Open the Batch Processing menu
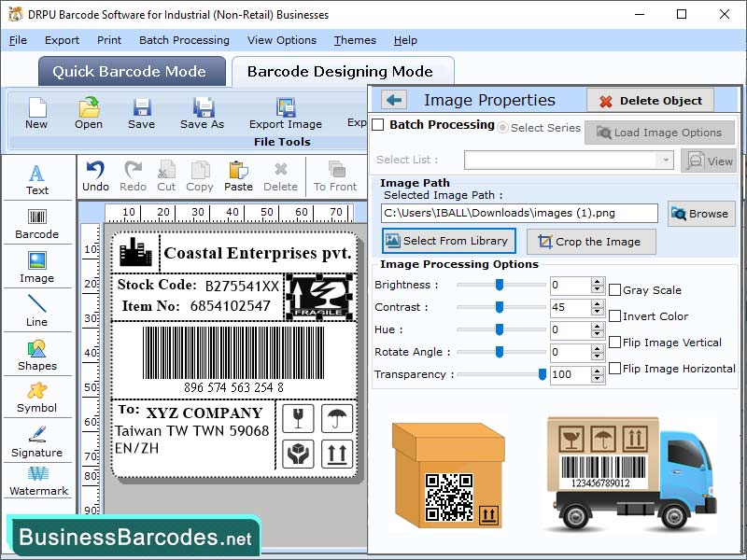Screen dimensions: 747x560 click(x=184, y=40)
